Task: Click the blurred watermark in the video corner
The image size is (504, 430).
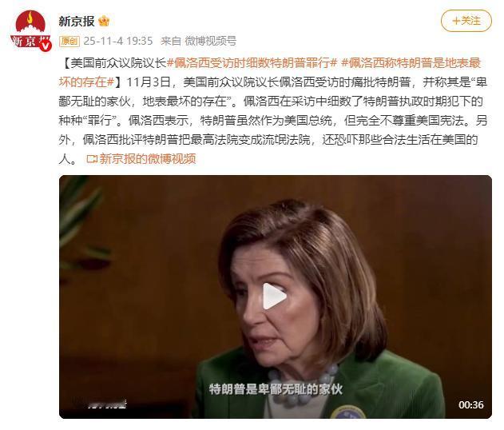Action: click(107, 404)
